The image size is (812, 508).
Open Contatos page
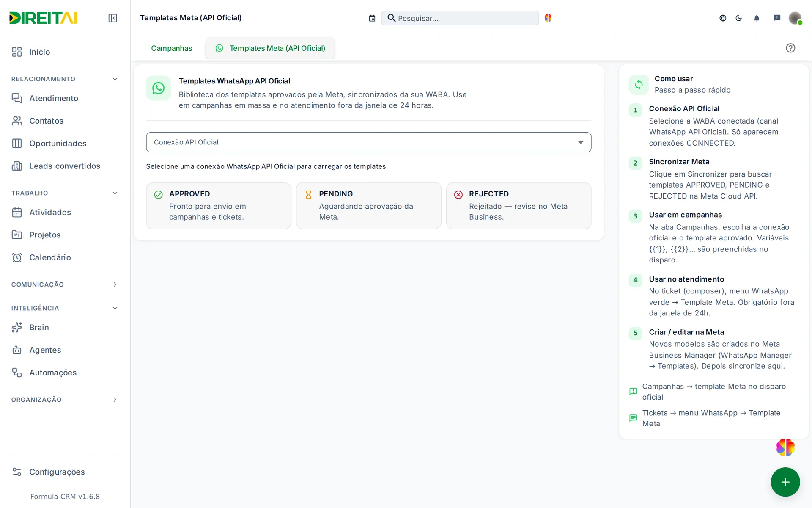[x=65, y=121]
